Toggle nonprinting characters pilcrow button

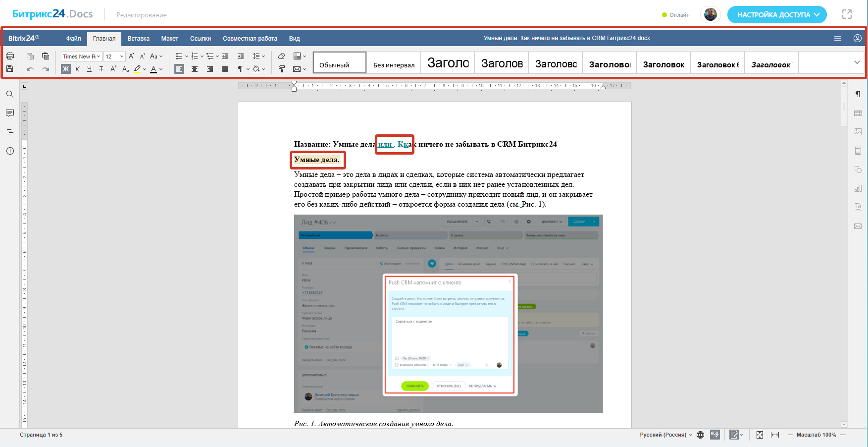240,69
